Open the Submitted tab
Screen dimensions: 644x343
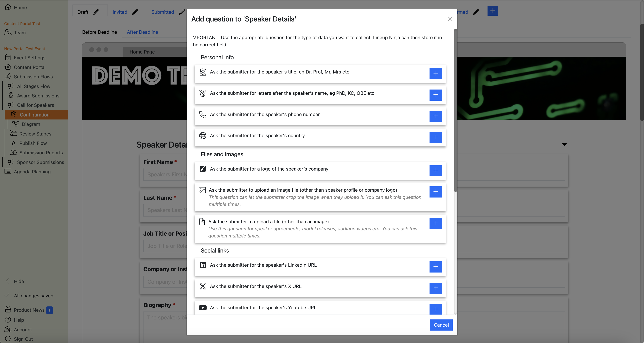tap(163, 12)
